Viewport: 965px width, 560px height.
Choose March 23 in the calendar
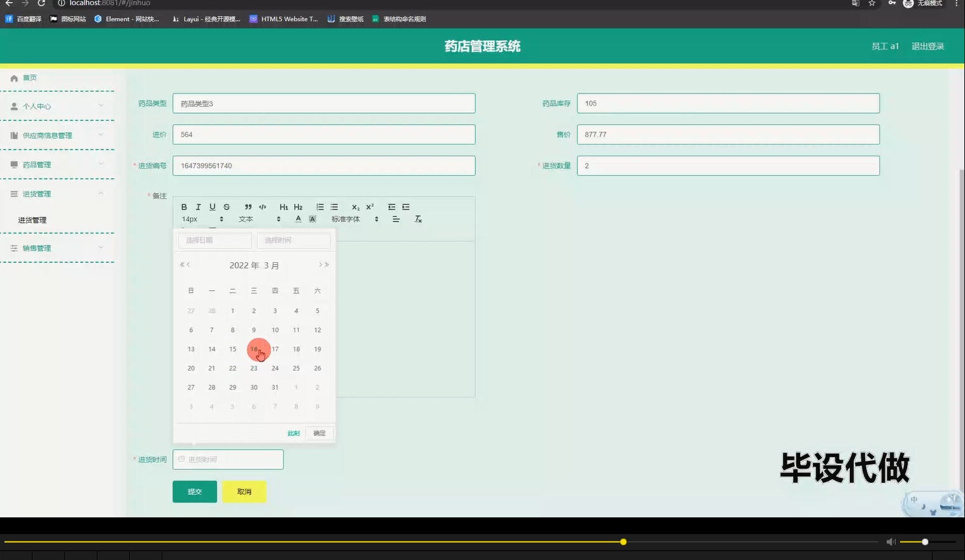click(x=254, y=368)
